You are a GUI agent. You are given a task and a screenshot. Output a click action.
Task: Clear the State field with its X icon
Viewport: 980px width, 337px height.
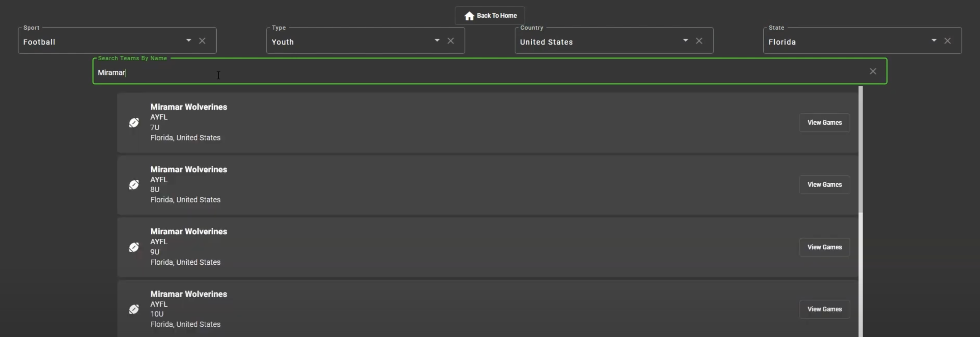pyautogui.click(x=947, y=41)
